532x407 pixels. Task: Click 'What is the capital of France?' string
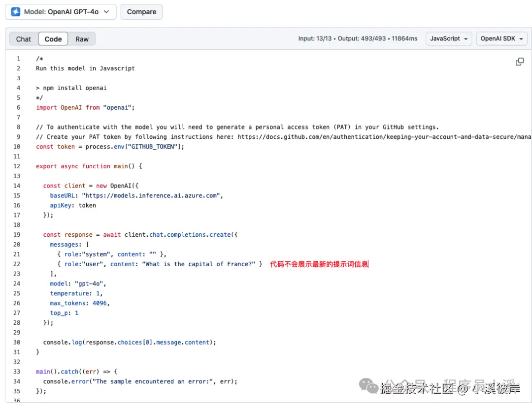(x=199, y=264)
